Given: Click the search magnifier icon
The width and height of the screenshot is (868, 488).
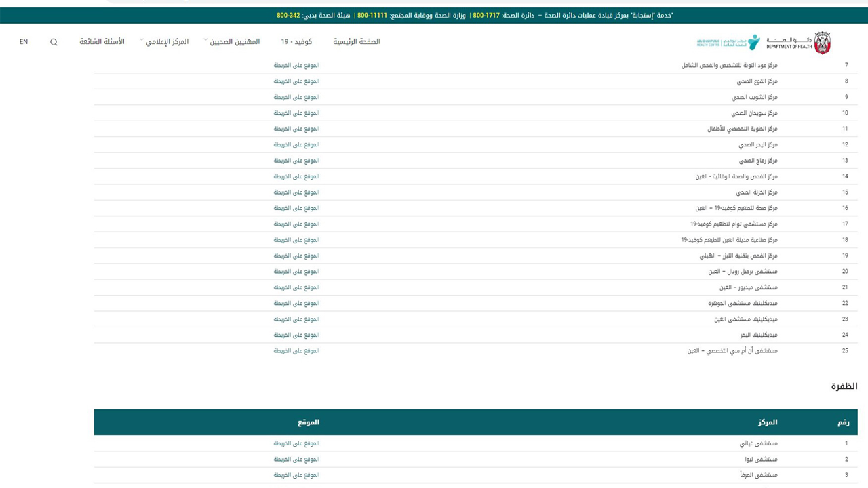Looking at the screenshot, I should click(x=54, y=42).
